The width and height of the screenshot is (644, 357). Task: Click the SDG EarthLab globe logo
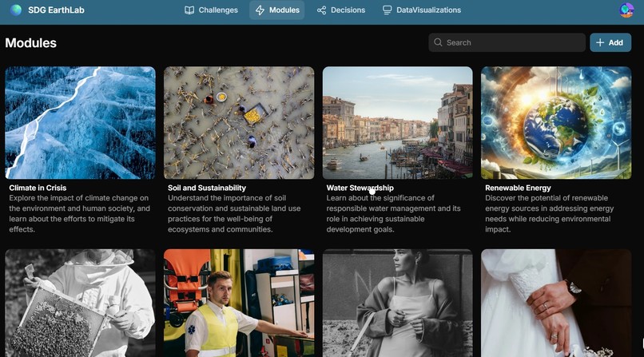point(16,10)
